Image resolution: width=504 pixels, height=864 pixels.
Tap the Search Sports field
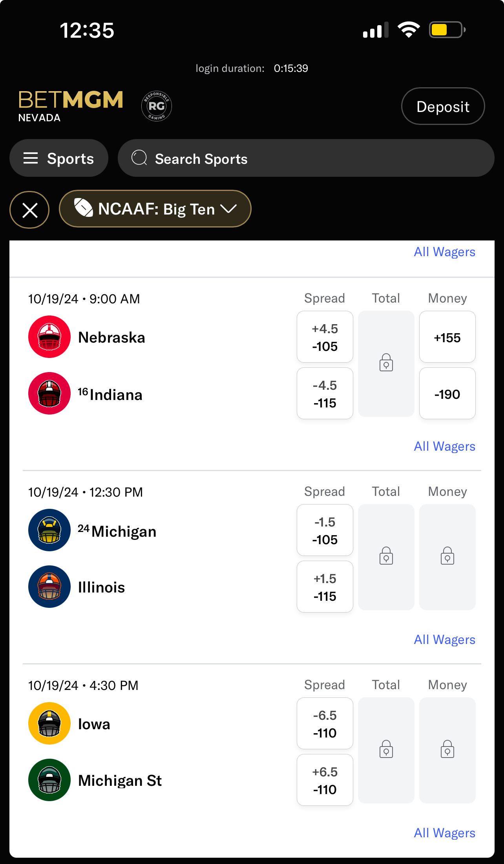[x=306, y=158]
